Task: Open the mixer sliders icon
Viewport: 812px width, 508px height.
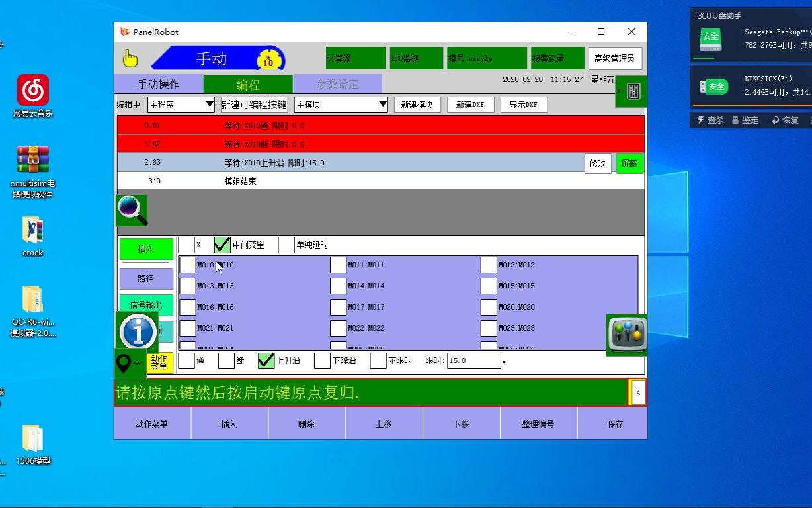Action: pyautogui.click(x=627, y=334)
